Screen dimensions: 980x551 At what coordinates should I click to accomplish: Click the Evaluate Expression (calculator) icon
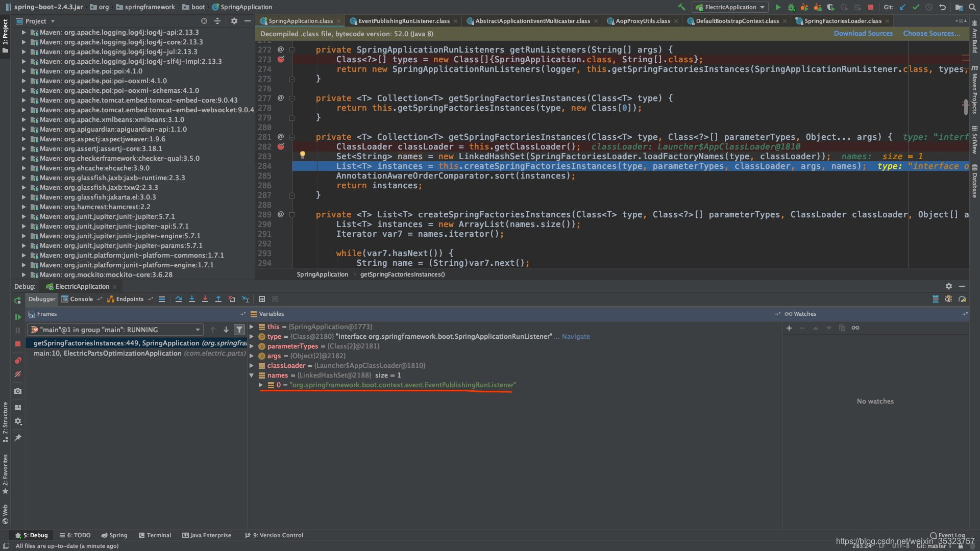tap(261, 298)
